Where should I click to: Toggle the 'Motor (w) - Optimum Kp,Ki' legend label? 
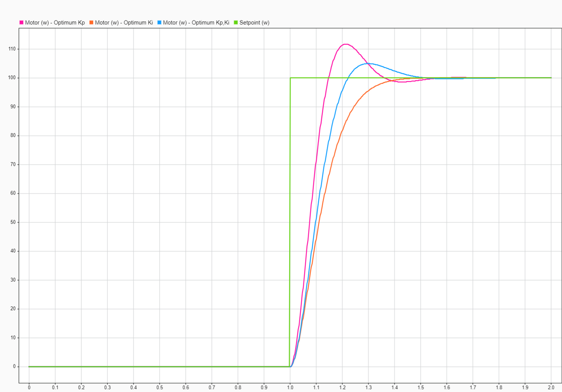tap(196, 23)
